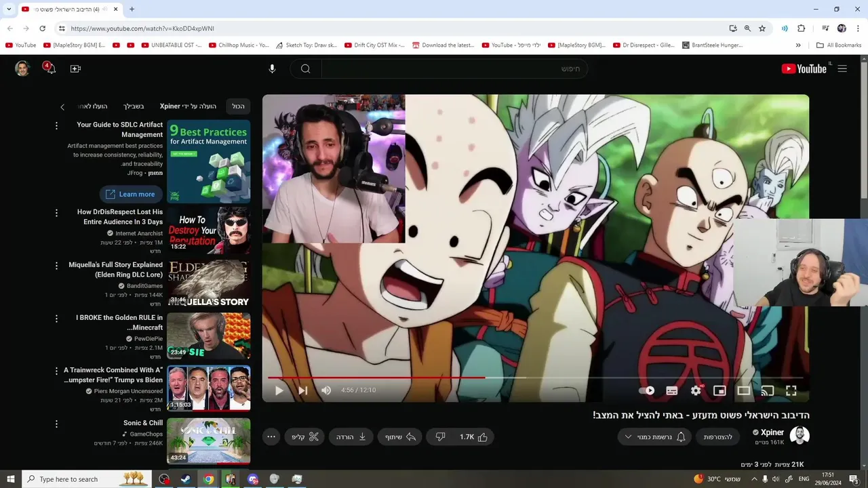
Task: Open options for Sonic & Chill video
Action: pyautogui.click(x=56, y=424)
